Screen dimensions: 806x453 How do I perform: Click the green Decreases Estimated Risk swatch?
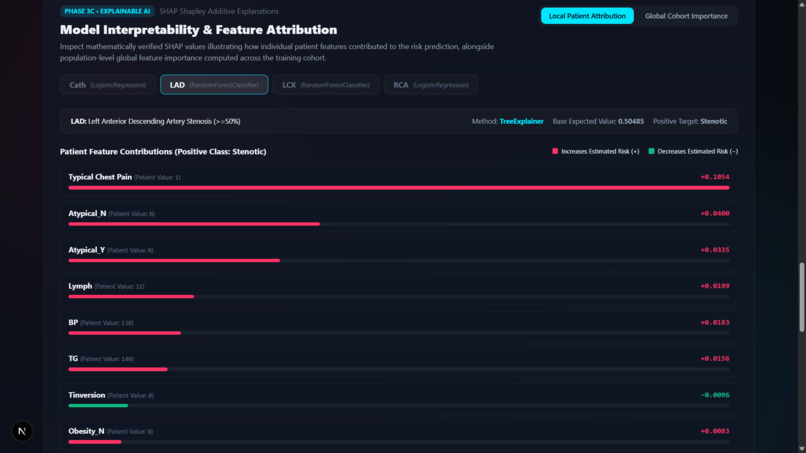651,151
